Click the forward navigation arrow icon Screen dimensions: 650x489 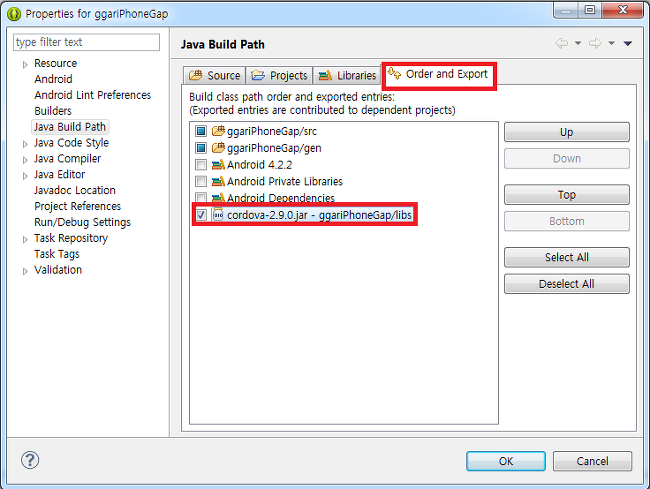595,43
